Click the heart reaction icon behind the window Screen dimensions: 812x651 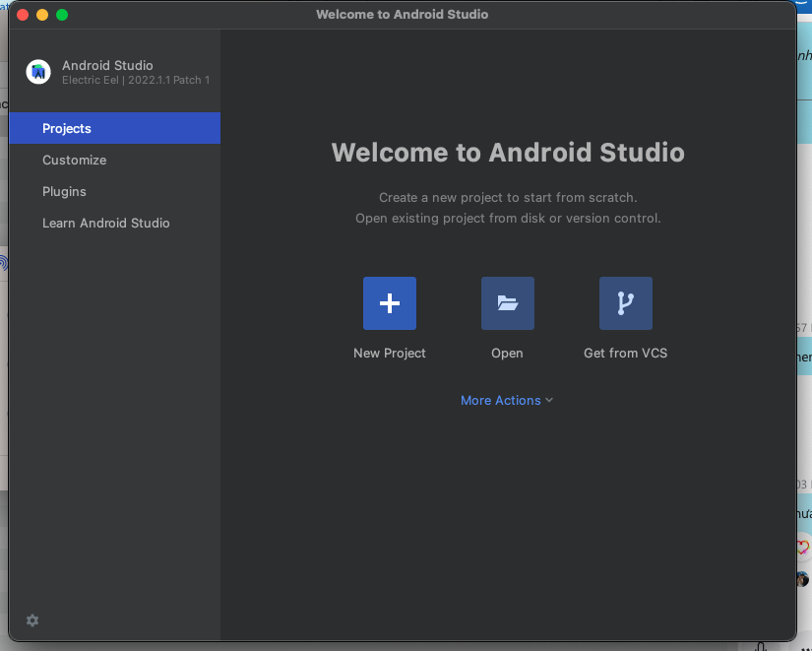(803, 548)
